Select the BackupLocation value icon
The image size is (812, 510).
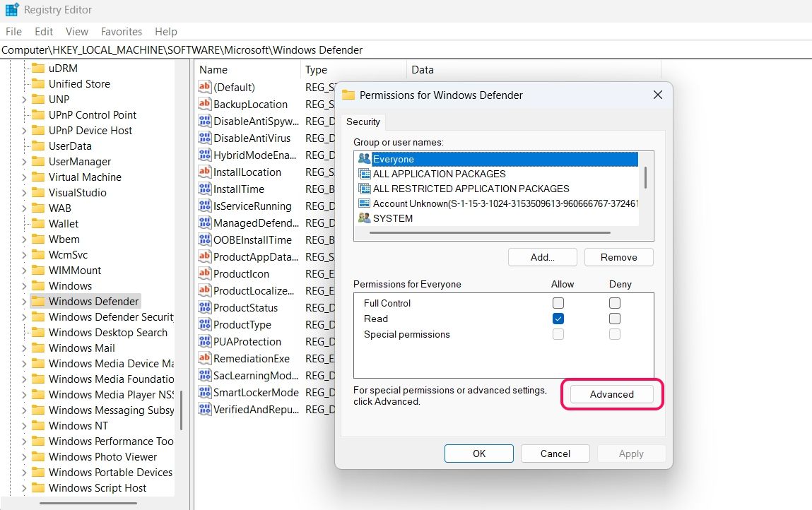(204, 104)
